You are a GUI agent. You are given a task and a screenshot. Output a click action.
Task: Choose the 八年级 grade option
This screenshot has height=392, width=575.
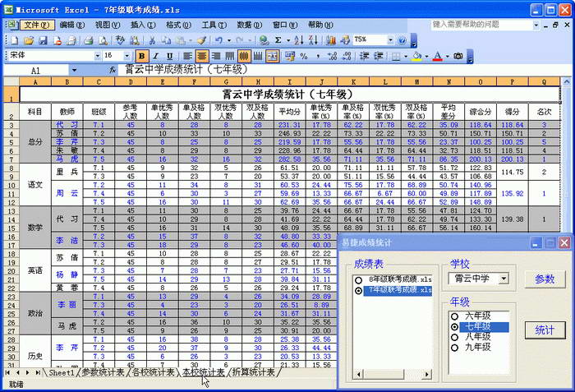click(454, 337)
